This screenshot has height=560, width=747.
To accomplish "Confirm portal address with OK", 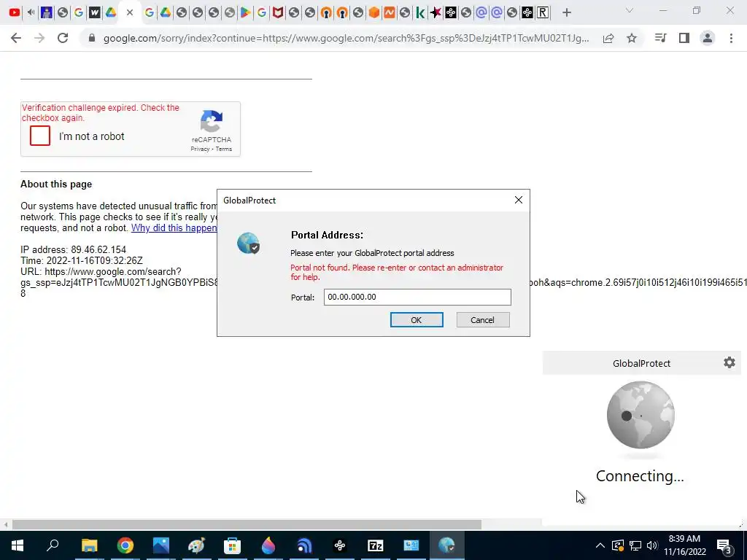I will [x=417, y=320].
